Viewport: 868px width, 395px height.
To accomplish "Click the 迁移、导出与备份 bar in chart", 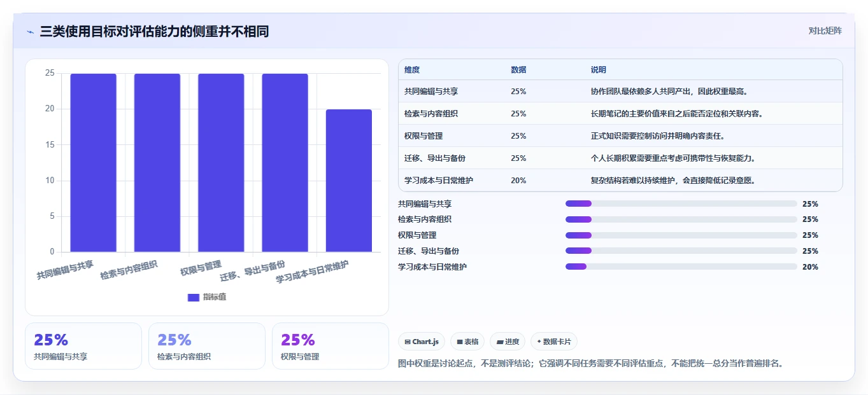I will click(x=285, y=163).
